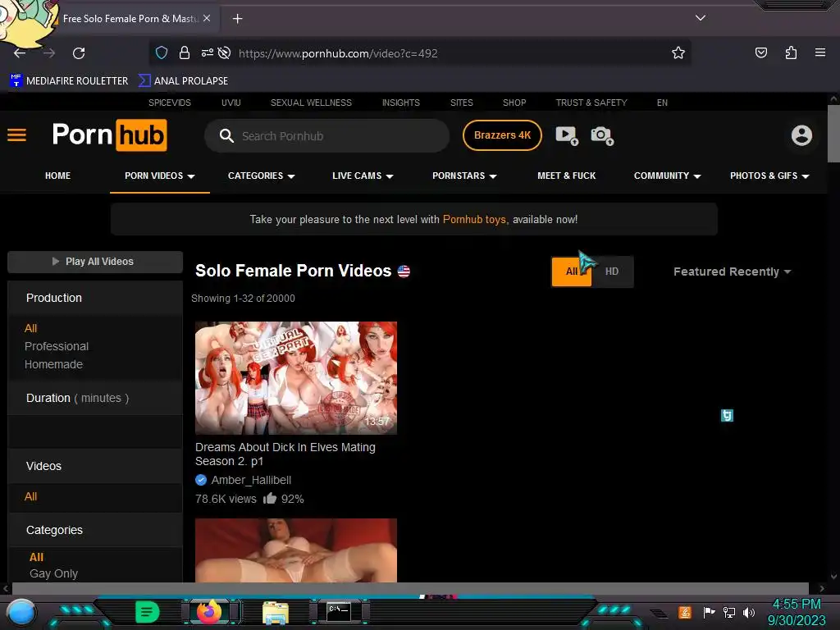Open the site permissions icon in address bar
The width and height of the screenshot is (840, 630).
[207, 52]
